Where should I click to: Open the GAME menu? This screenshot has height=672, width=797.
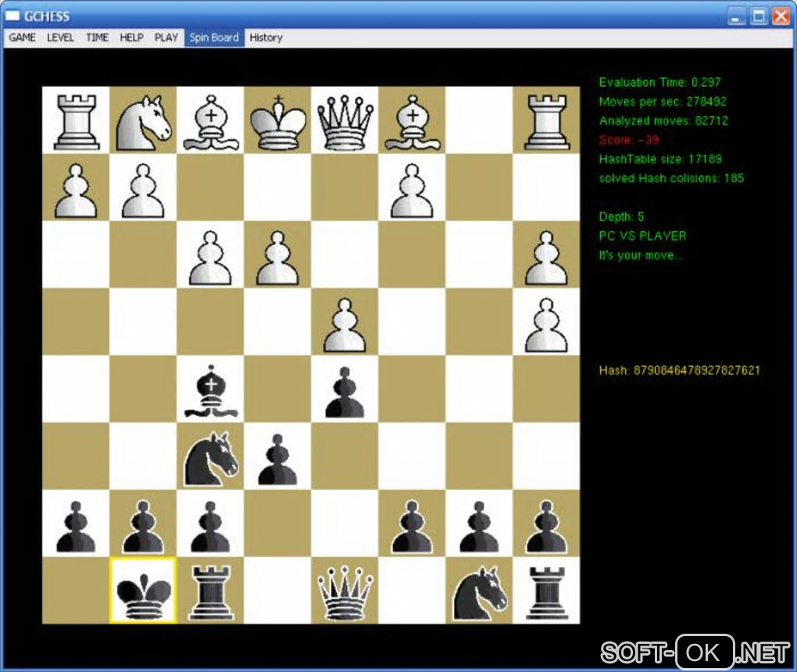coord(22,38)
